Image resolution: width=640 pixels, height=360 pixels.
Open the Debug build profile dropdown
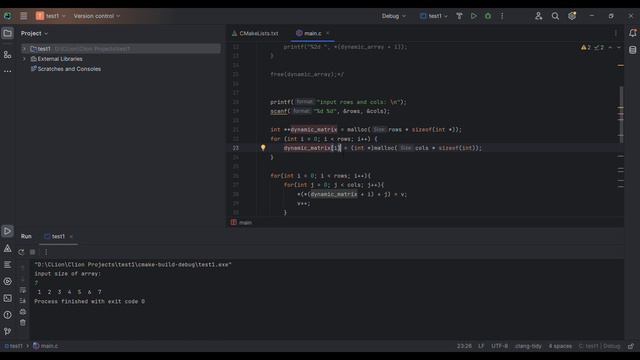point(393,16)
